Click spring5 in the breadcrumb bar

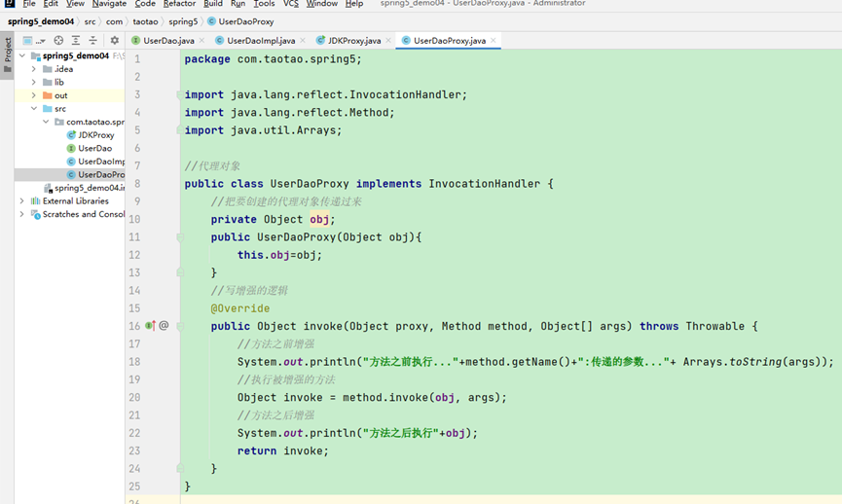(x=183, y=21)
